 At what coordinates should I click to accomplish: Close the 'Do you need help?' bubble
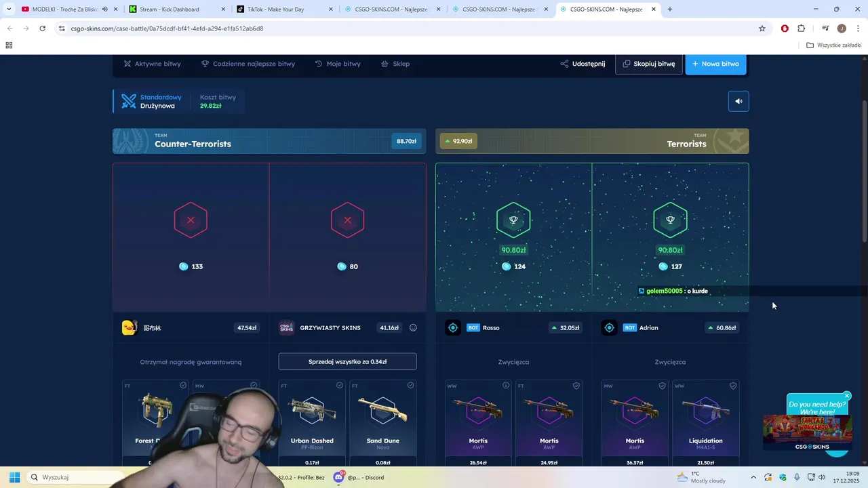point(847,395)
